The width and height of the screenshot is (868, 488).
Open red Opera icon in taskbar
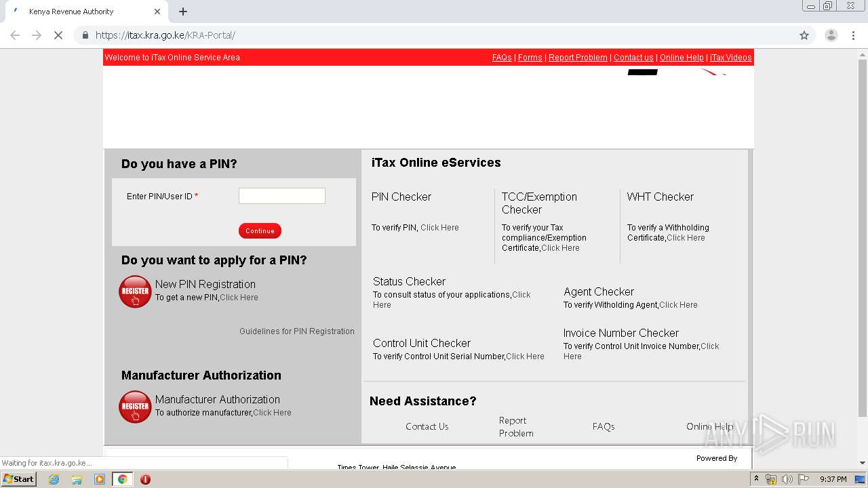(x=145, y=479)
